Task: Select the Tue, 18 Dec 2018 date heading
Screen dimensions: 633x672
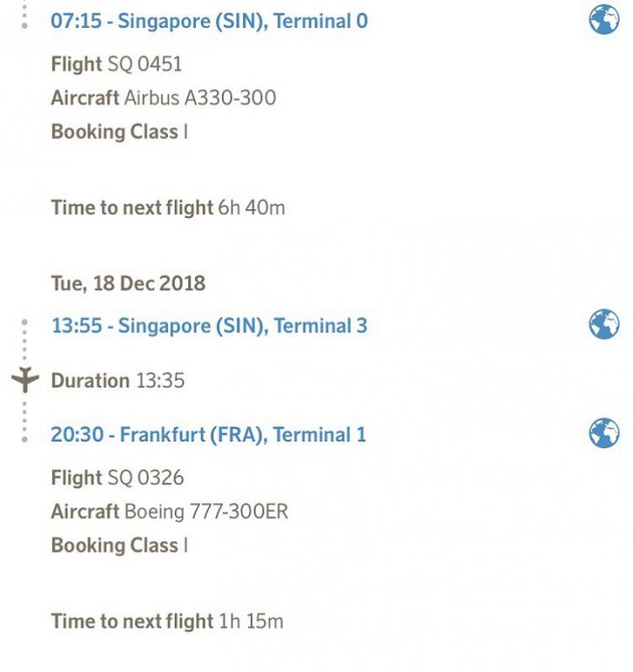Action: tap(128, 283)
